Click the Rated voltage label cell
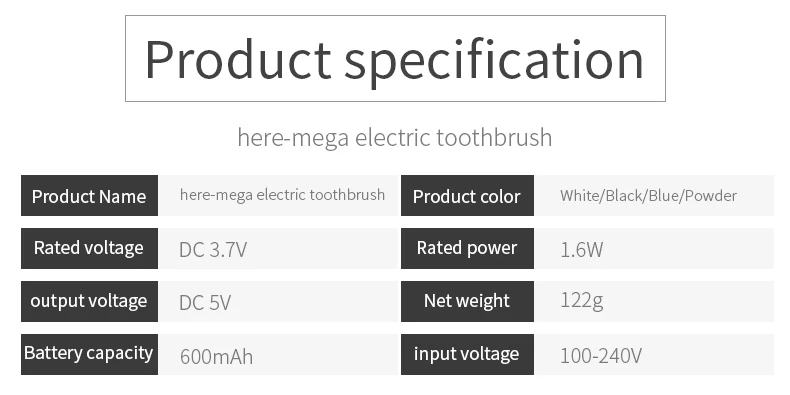 pos(89,248)
